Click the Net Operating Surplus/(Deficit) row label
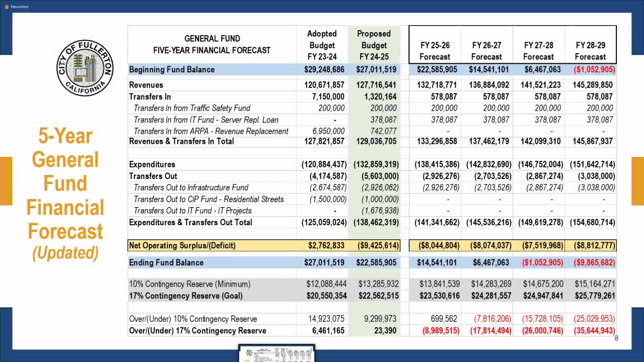The width and height of the screenshot is (644, 362). coord(182,245)
